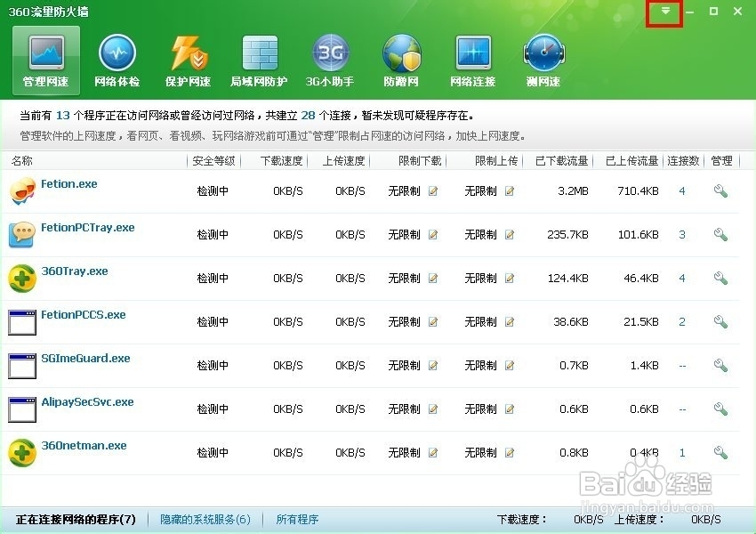Select the 保护网速 protection feature
This screenshot has width=756, height=534.
188,58
